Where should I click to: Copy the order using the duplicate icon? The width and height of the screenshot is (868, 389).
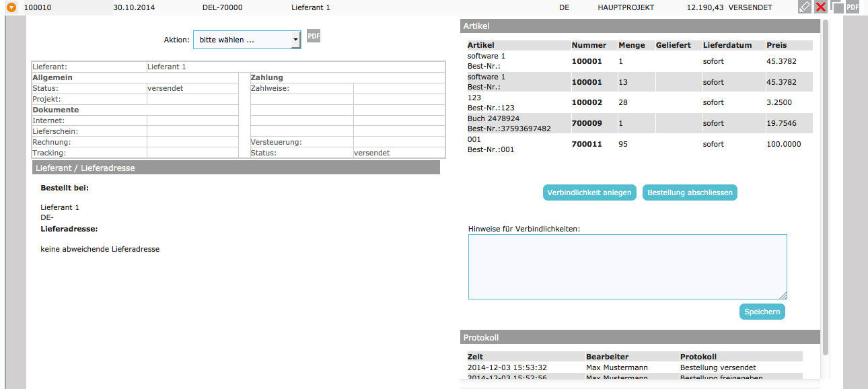pos(837,7)
